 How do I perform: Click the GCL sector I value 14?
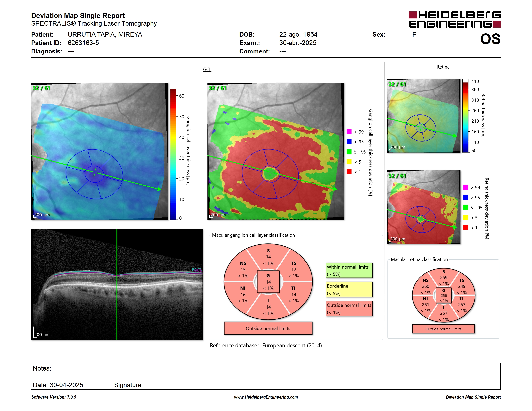(268, 307)
